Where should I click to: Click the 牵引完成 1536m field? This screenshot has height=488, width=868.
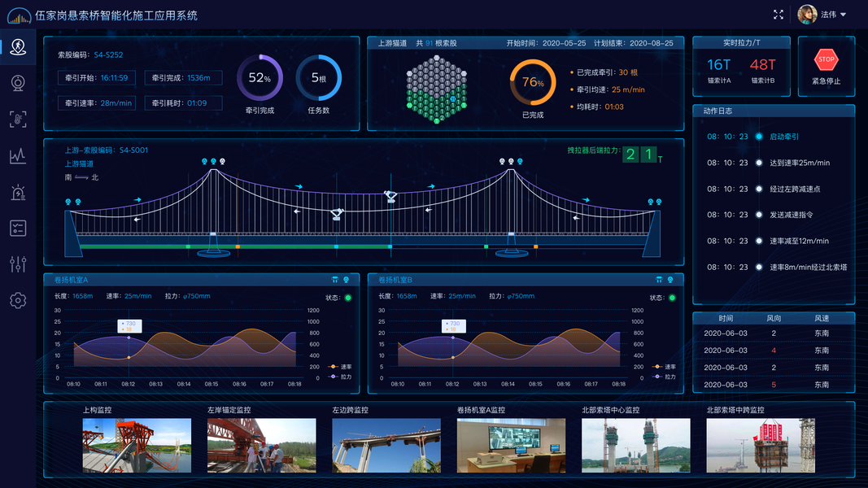183,78
